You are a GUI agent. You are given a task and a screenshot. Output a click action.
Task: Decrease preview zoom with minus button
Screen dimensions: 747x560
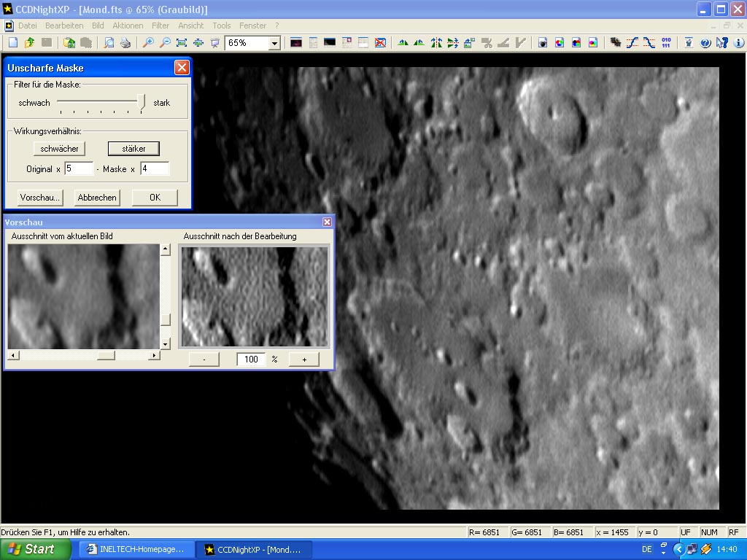204,359
